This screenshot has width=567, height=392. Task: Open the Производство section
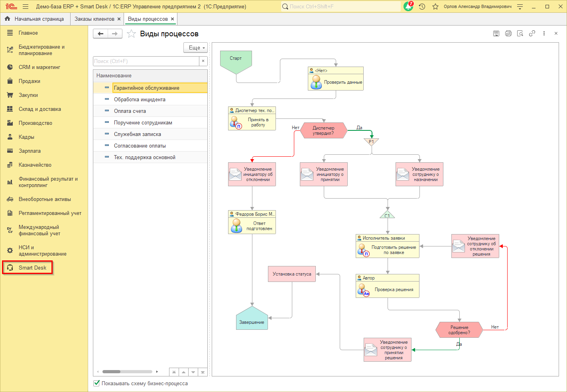[44, 123]
